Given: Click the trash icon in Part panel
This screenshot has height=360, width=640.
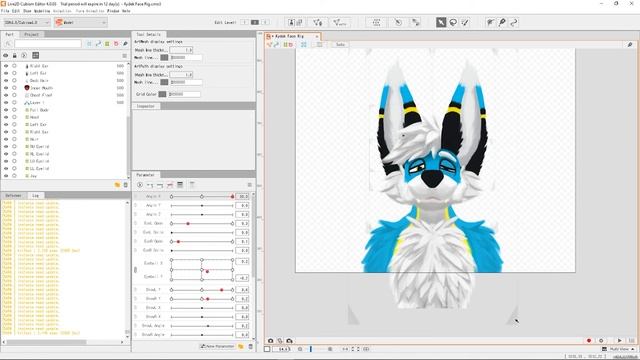Looking at the screenshot, I should [126, 185].
